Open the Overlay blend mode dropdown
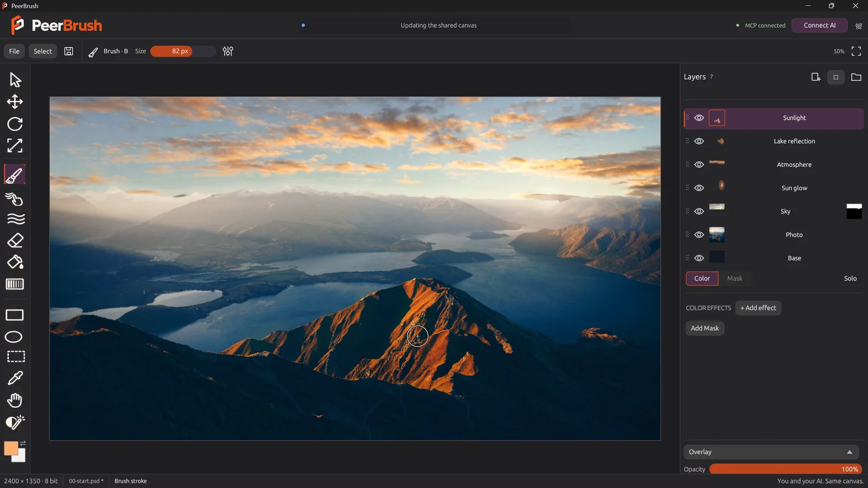 pyautogui.click(x=771, y=452)
